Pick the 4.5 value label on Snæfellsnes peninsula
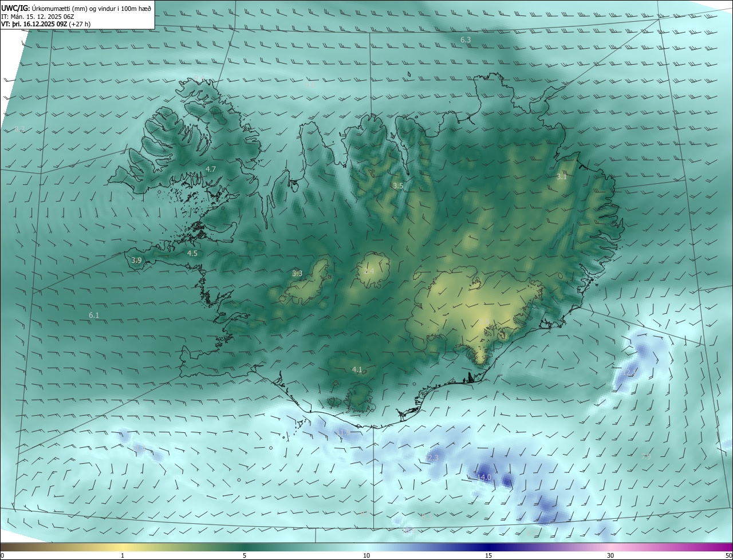The width and height of the screenshot is (733, 560). tap(192, 253)
